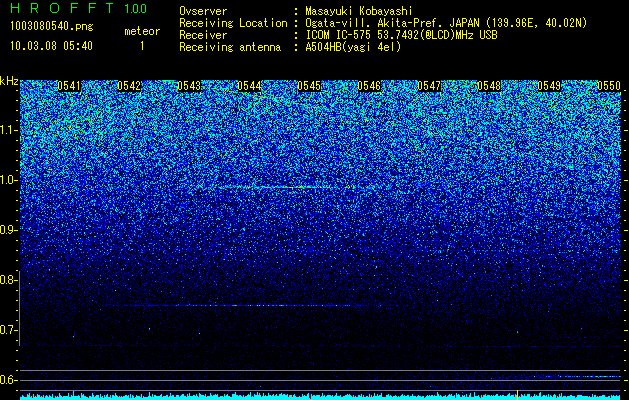The image size is (629, 400).
Task: Click the 1.0 frequency axis label
Action: [8, 180]
